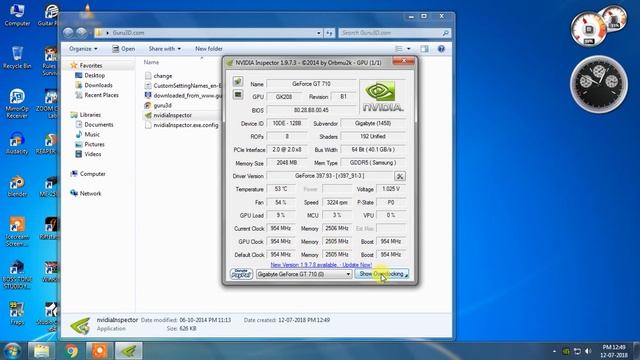Screen dimensions: 640x360
Task: Open the address bar history dropdown
Action: [319, 33]
